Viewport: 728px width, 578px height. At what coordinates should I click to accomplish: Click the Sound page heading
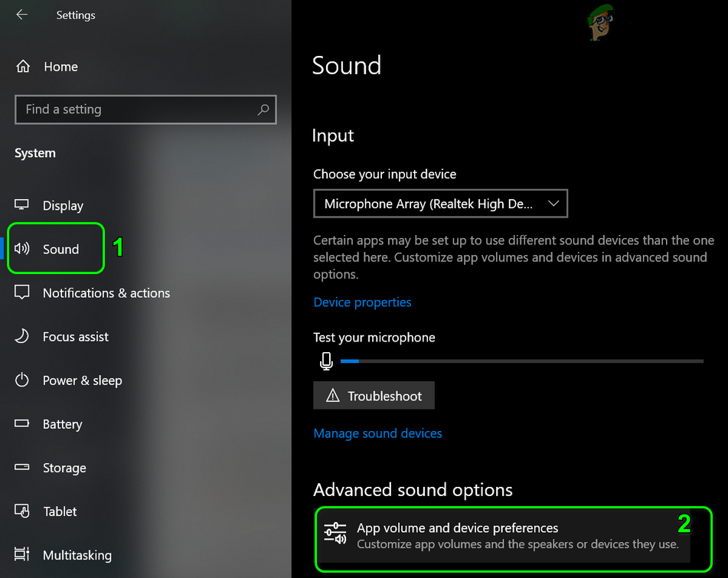tap(347, 66)
